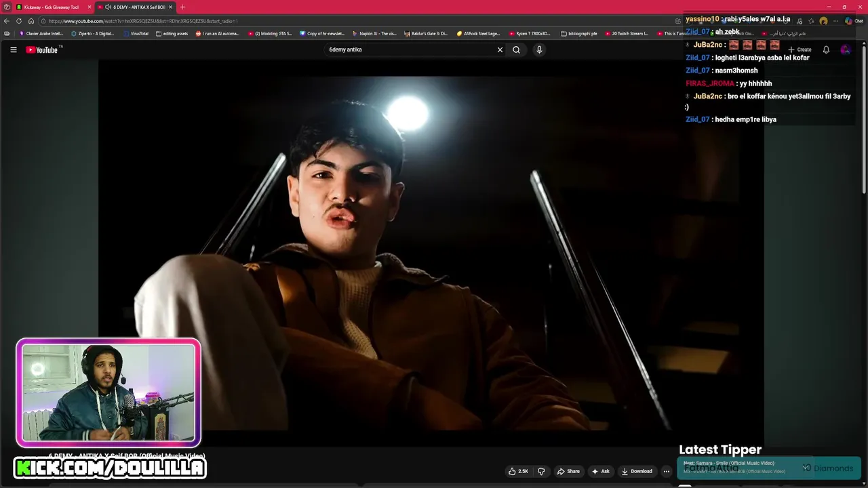Expand editing assets bookmark folder
Viewport: 868px width, 488px height.
point(172,33)
